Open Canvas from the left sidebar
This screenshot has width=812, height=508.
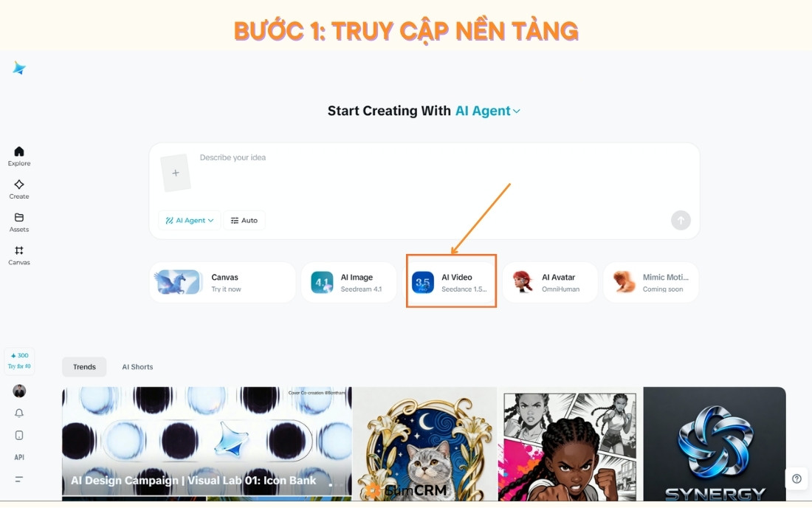point(19,255)
